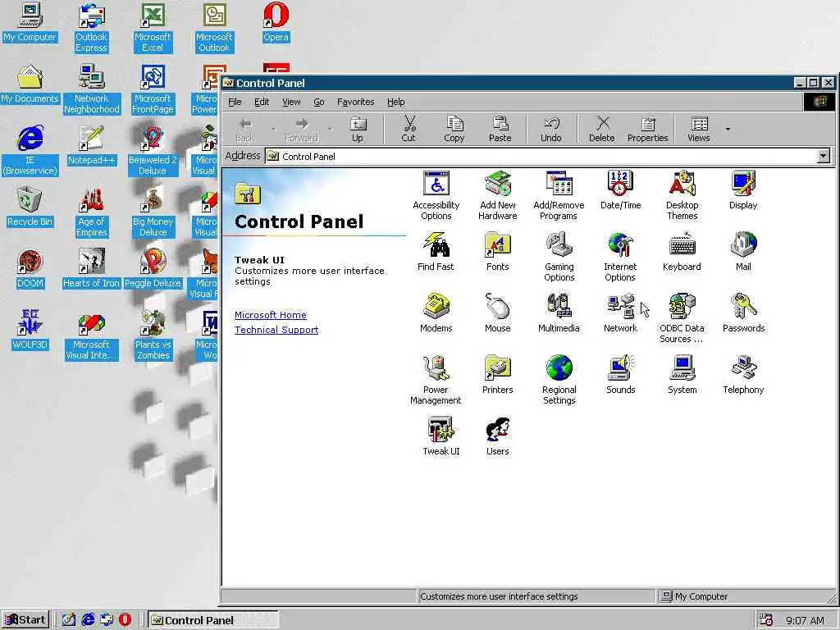Click the Undo toolbar button
This screenshot has height=630, width=840.
pos(550,130)
